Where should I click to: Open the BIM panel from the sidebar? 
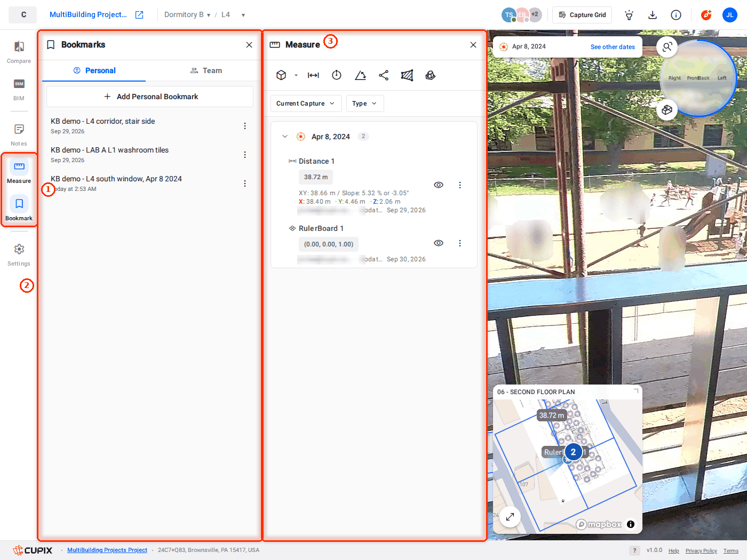click(x=19, y=89)
